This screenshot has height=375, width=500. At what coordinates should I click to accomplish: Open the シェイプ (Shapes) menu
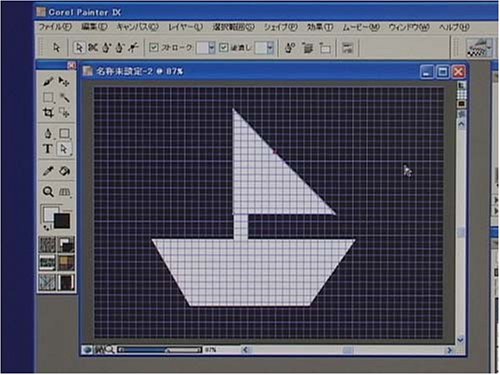tap(280, 27)
